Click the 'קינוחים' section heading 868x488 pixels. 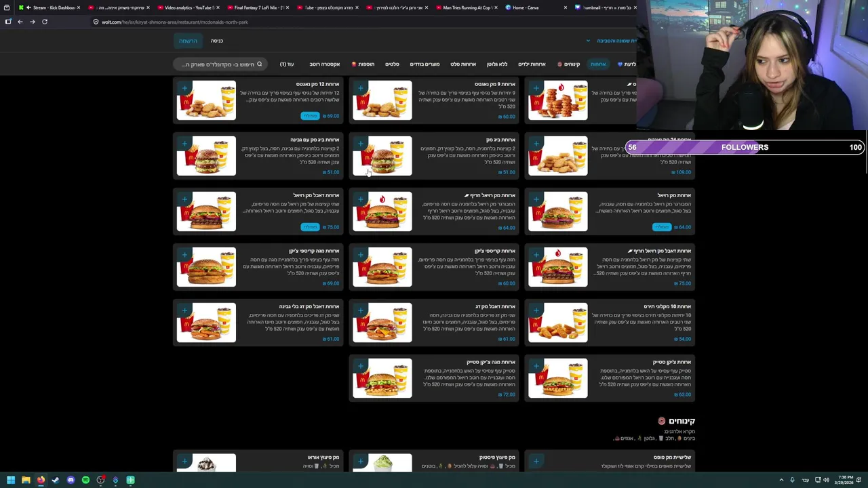coord(676,421)
